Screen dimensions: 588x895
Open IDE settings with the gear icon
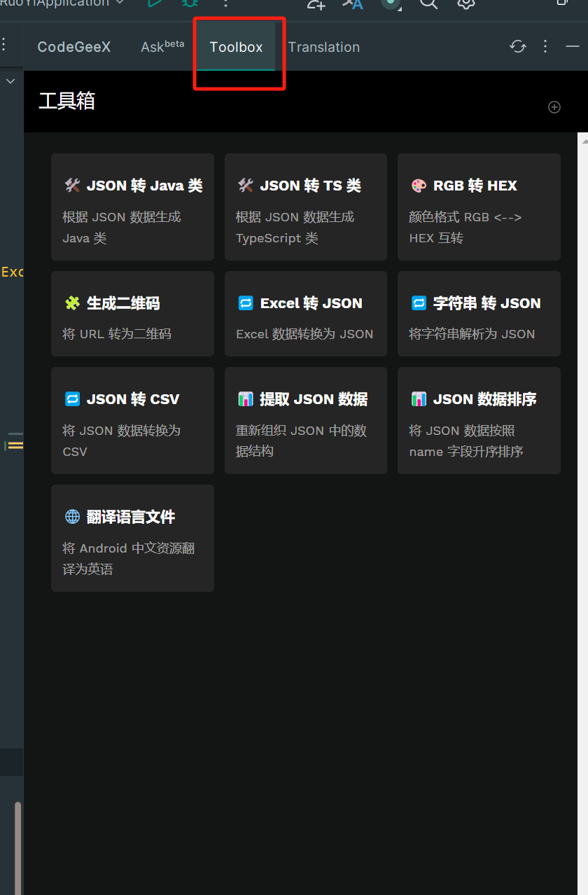(465, 4)
